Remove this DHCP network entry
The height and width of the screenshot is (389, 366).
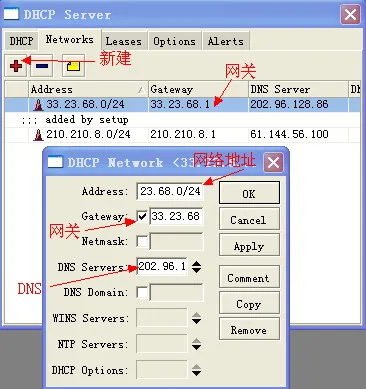(x=249, y=329)
